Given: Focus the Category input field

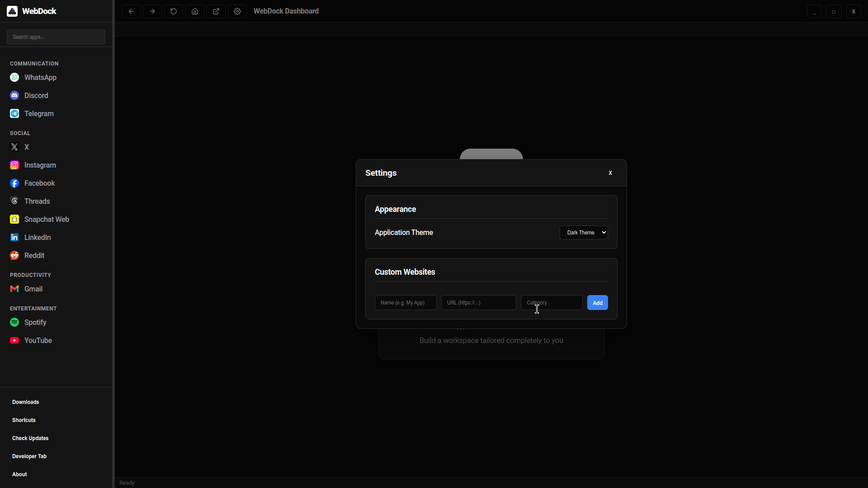Looking at the screenshot, I should [x=552, y=303].
